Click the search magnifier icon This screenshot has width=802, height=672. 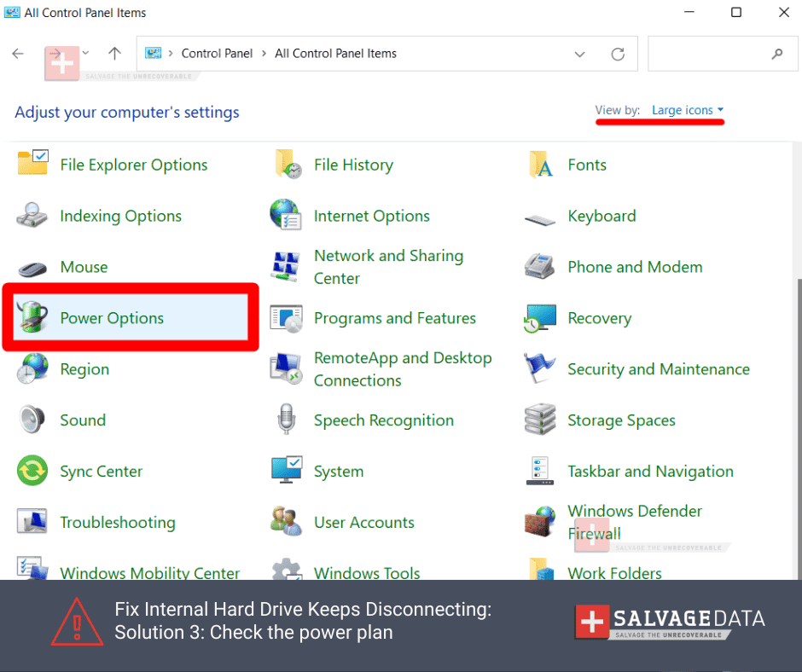777,53
